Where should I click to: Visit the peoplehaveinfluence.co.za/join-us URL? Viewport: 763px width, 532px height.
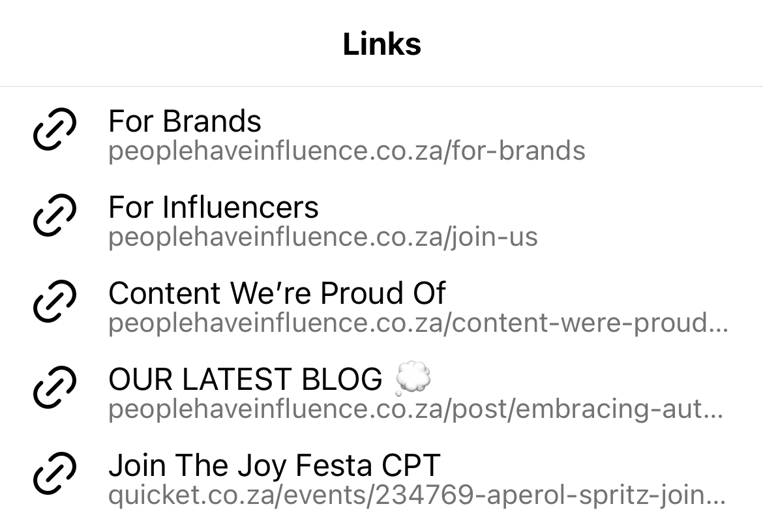click(323, 237)
